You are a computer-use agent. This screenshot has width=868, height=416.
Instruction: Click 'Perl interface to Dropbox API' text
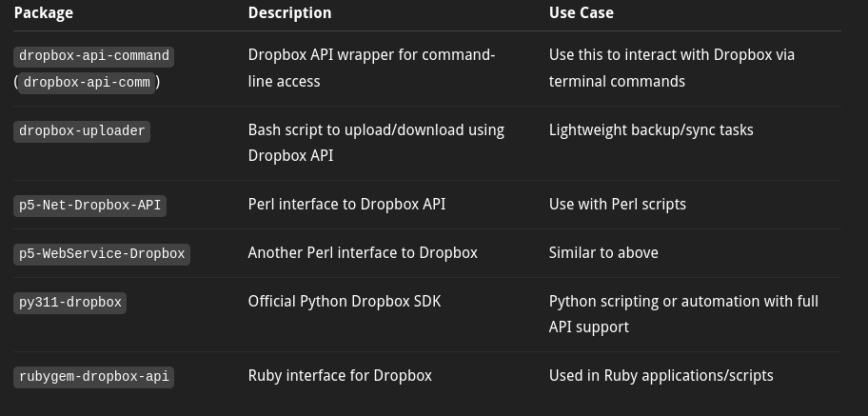point(346,205)
